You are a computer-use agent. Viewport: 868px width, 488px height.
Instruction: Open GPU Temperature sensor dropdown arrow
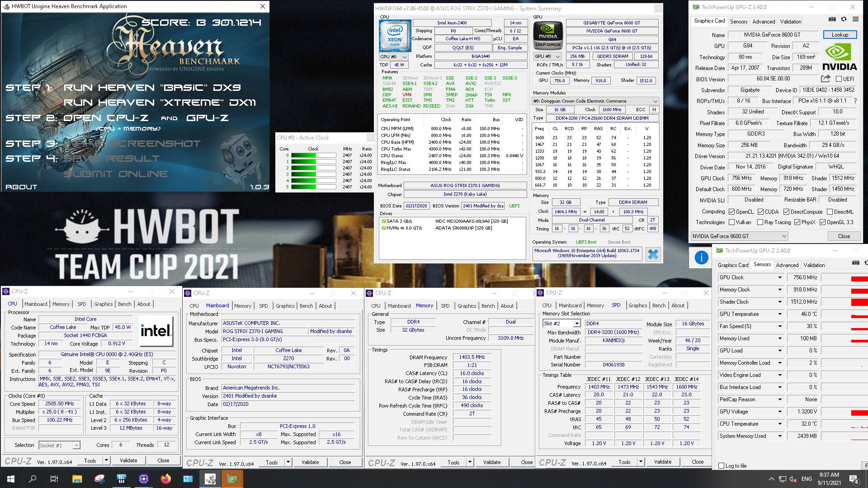click(x=780, y=314)
